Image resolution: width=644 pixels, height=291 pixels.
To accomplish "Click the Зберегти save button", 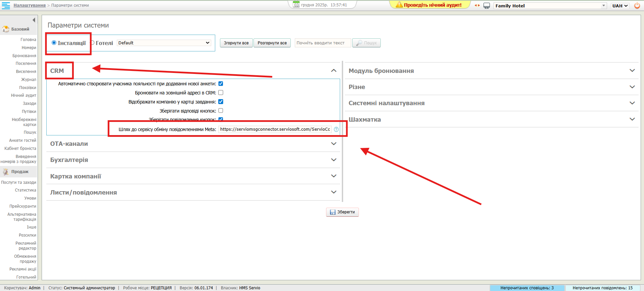I will tap(342, 212).
